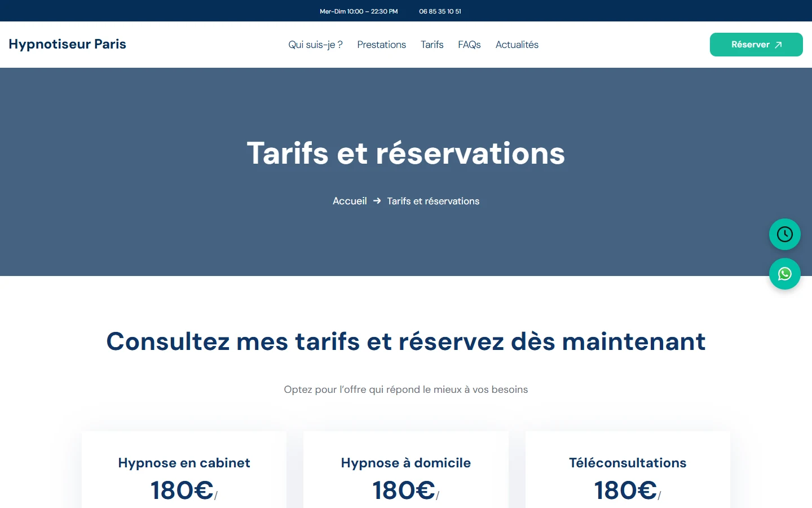This screenshot has width=812, height=508.
Task: Click the subtitle Optez pour l'offre qui répond
Action: click(x=406, y=389)
